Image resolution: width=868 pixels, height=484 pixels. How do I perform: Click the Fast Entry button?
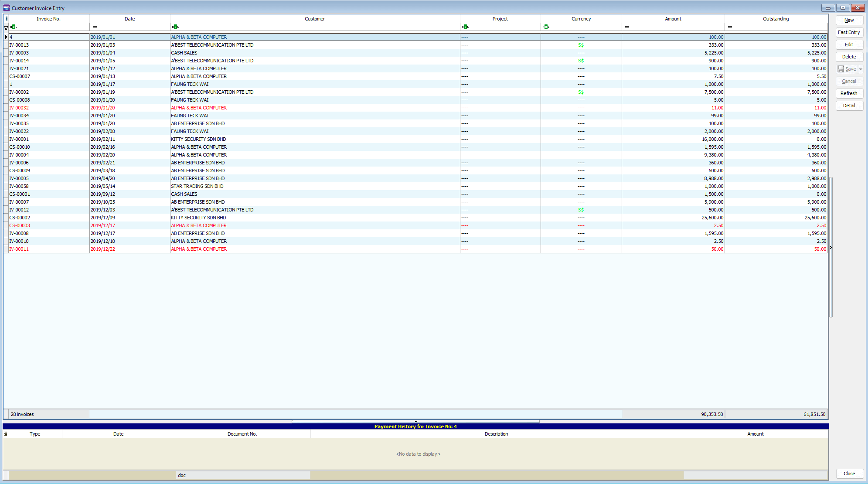pyautogui.click(x=849, y=32)
